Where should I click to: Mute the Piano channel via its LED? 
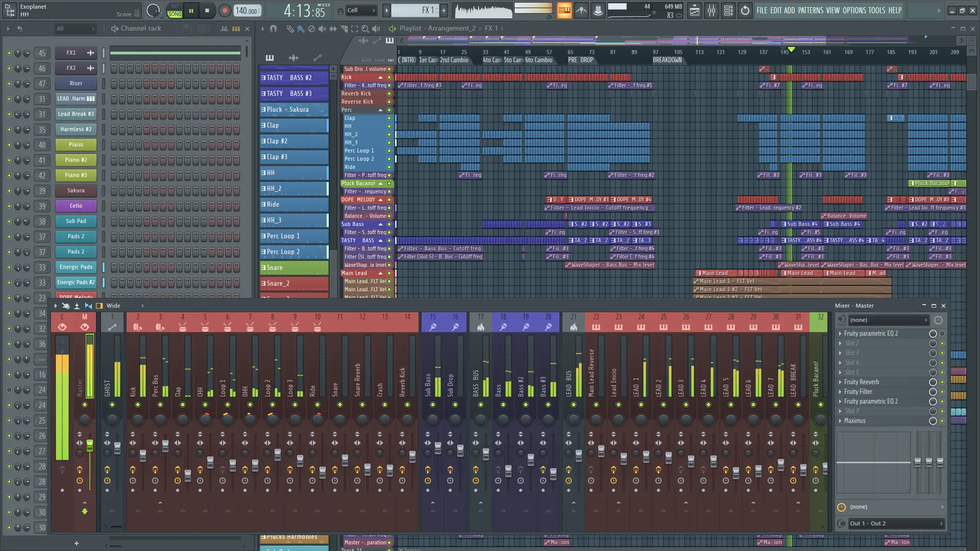pos(9,145)
